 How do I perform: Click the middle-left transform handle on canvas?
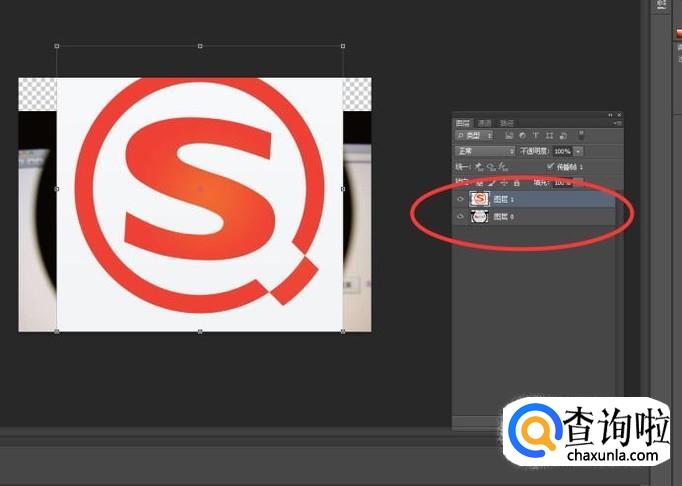pos(57,189)
